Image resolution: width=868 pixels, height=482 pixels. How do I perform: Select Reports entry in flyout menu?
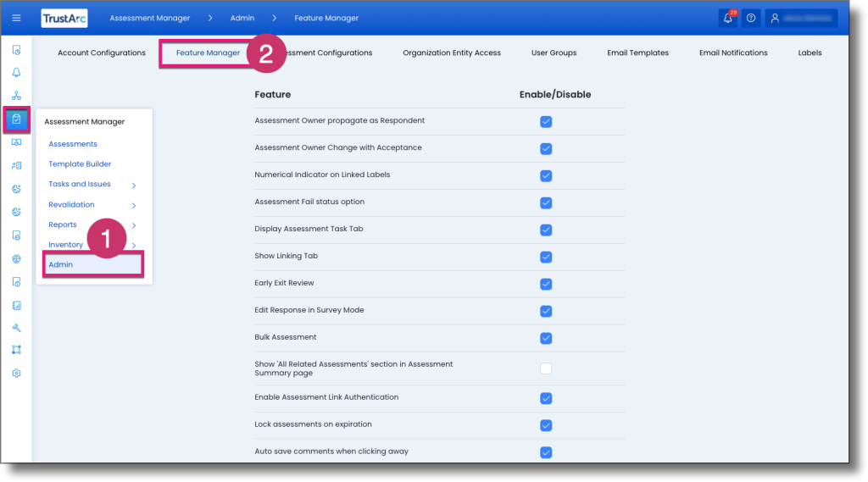(x=63, y=224)
